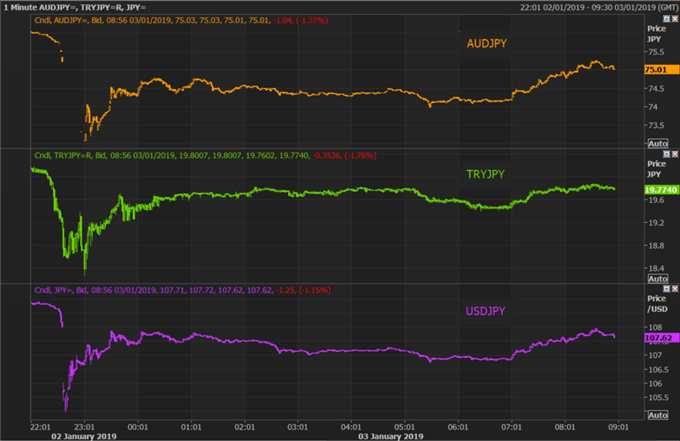
Task: Toggle Auto scale on USDJPY pane
Action: tap(657, 415)
